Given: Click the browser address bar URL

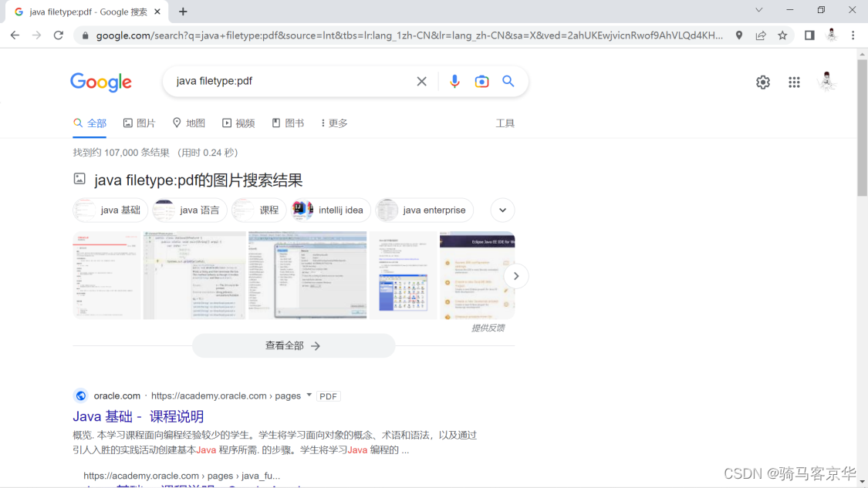Looking at the screenshot, I should tap(409, 35).
